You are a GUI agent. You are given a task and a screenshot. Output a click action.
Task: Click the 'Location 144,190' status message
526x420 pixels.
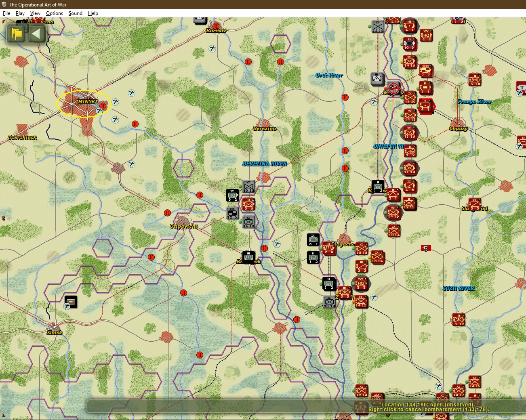pyautogui.click(x=428, y=404)
